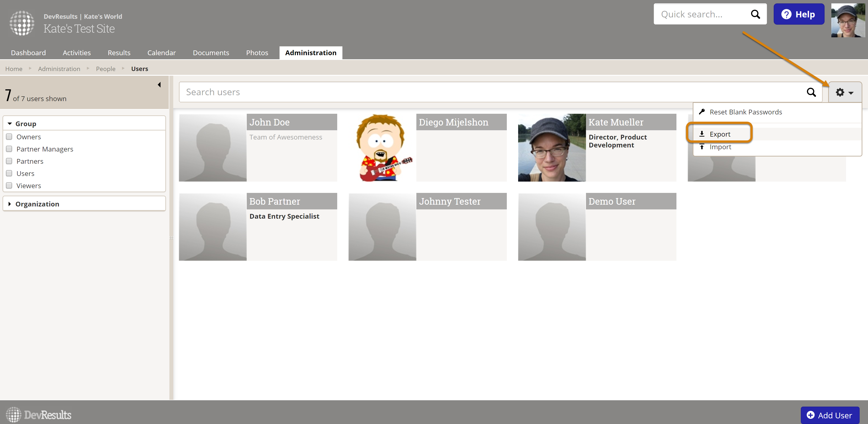This screenshot has width=868, height=424.
Task: Open the gear settings dropdown
Action: (x=844, y=92)
